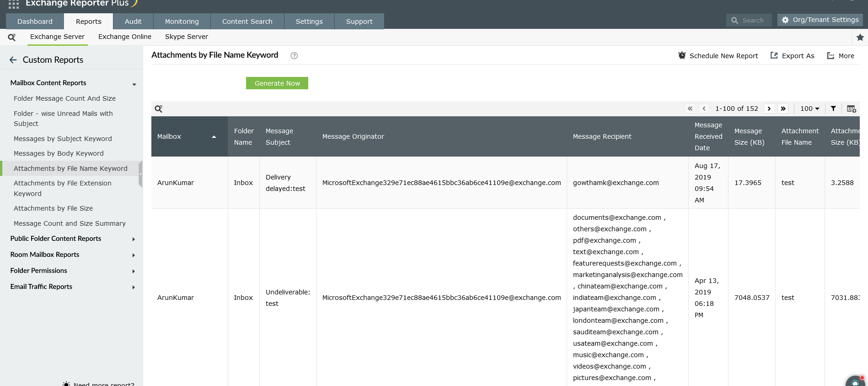
Task: Open Attachments by File Size report
Action: point(53,208)
